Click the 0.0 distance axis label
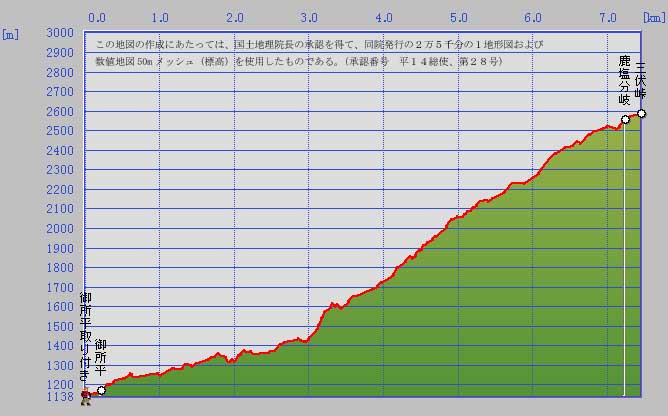Screen dimensions: 668x416 click(x=97, y=17)
